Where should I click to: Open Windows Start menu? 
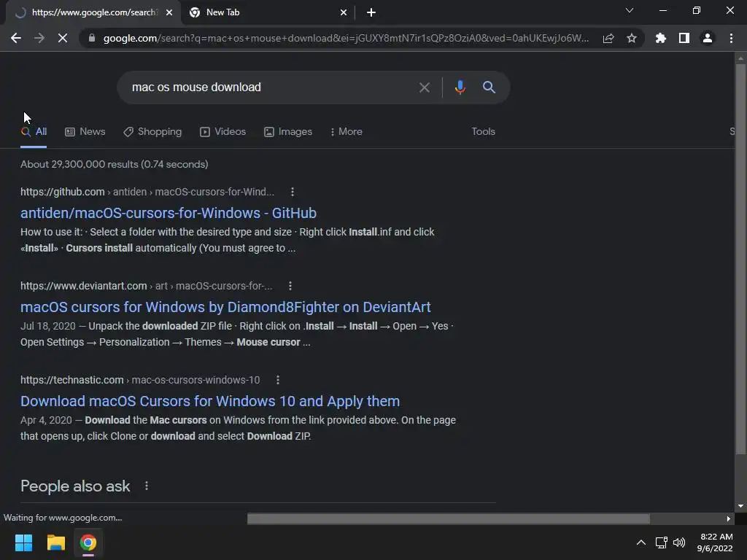(23, 542)
